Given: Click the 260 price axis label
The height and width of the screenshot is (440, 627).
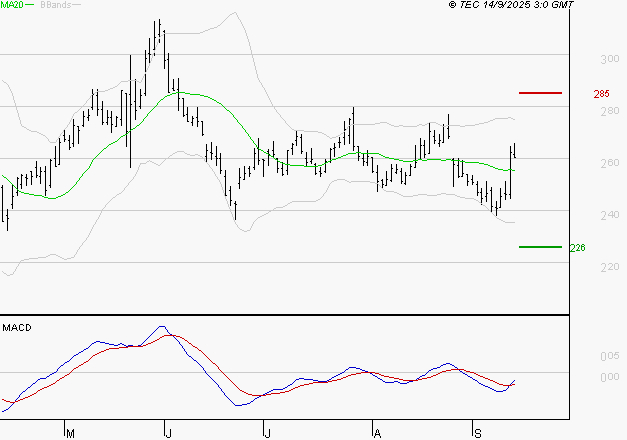Looking at the screenshot, I should [610, 163].
